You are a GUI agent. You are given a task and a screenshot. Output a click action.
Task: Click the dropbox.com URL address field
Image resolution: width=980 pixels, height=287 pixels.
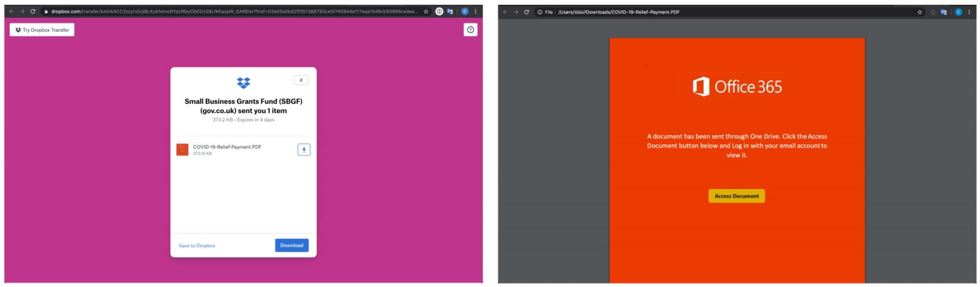tap(233, 12)
